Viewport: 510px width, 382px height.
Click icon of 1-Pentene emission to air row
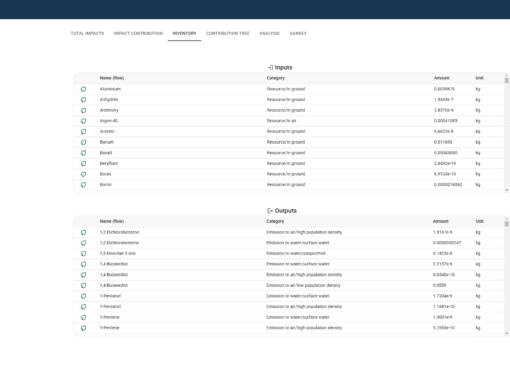pos(83,328)
